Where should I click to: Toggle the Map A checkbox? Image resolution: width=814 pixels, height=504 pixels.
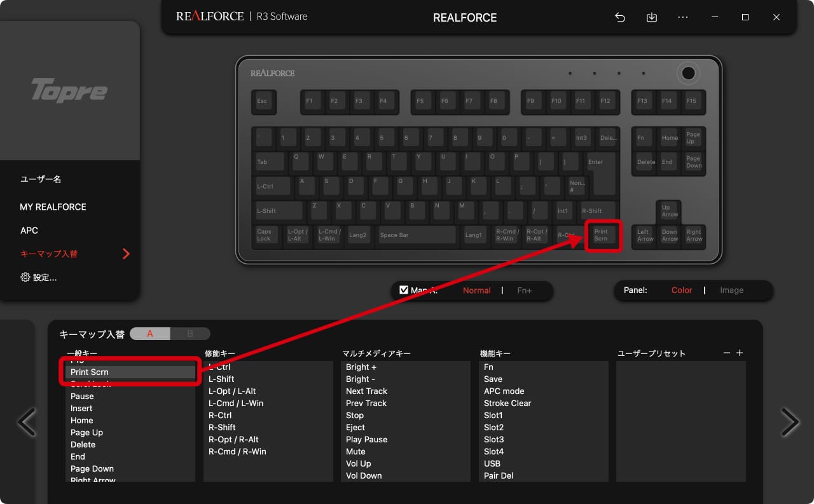(404, 290)
